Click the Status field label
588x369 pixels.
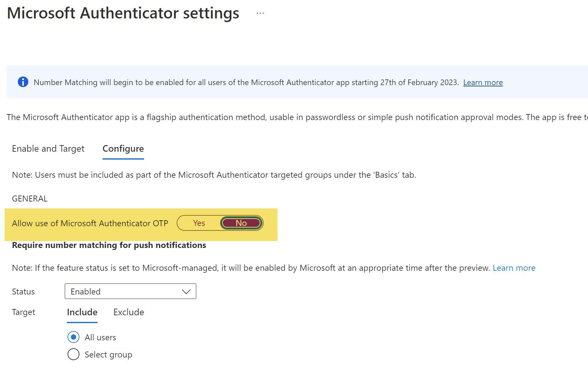click(x=23, y=292)
